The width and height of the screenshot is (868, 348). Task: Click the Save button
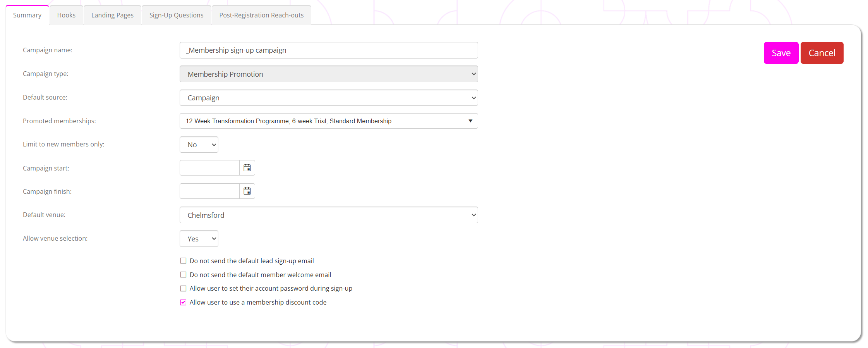click(781, 53)
